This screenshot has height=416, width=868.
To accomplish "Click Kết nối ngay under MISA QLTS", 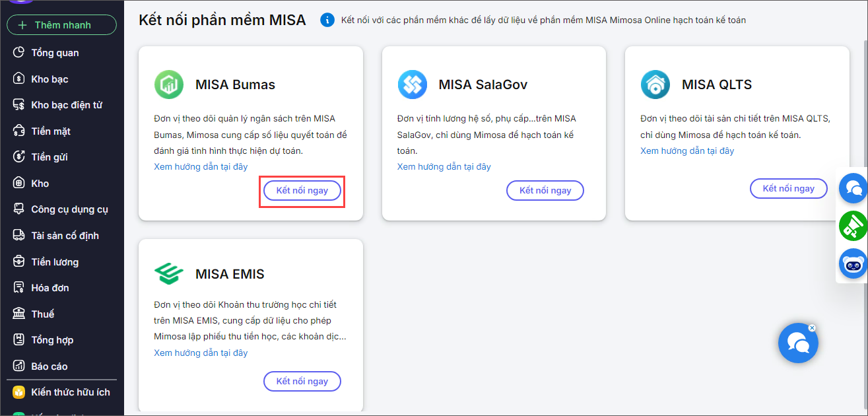I will pyautogui.click(x=788, y=188).
